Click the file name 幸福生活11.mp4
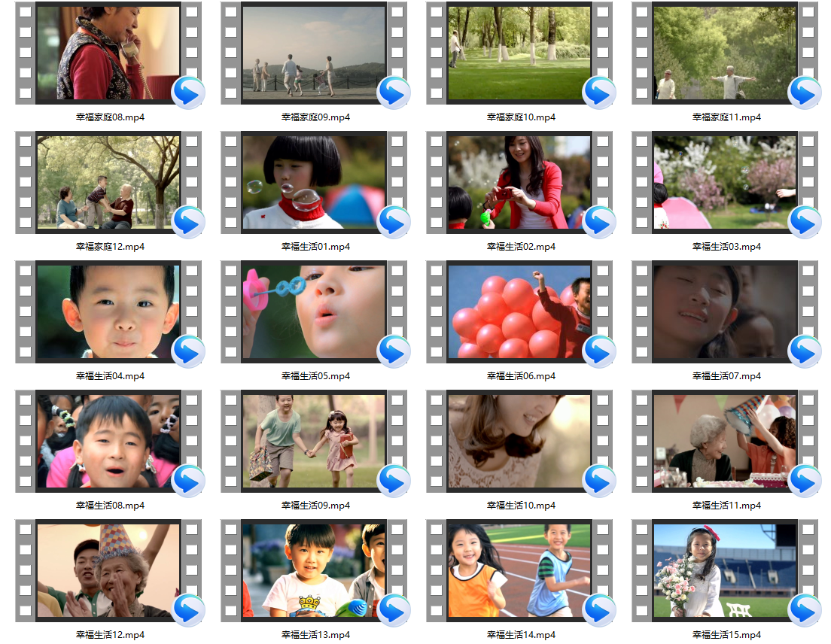The height and width of the screenshot is (644, 831). click(726, 506)
